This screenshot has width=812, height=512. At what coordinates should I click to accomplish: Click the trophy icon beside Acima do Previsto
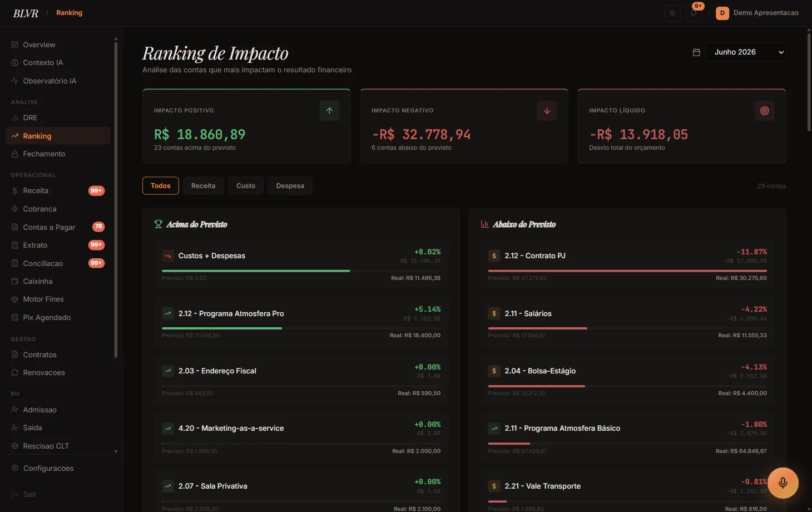(x=158, y=224)
